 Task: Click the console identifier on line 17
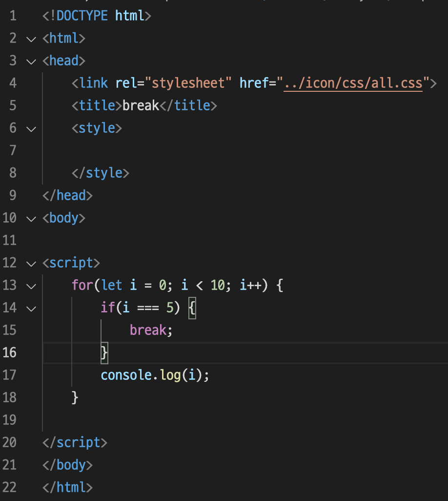pos(126,375)
